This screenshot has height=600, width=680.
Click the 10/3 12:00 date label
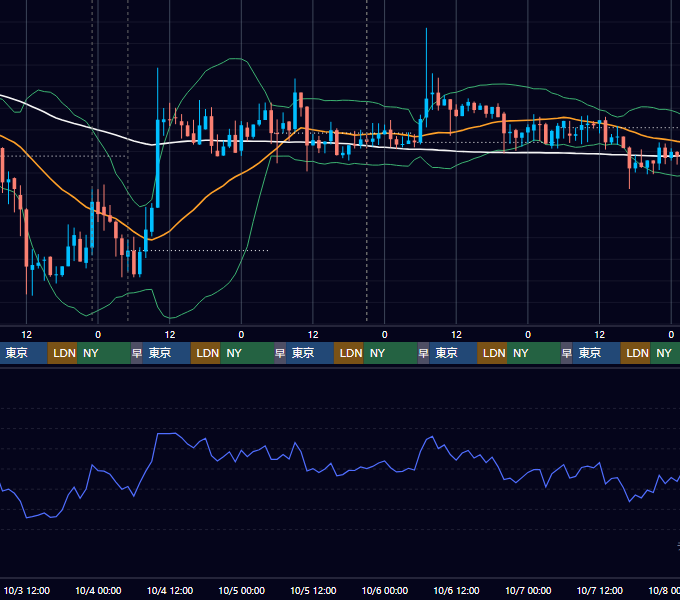tap(27, 590)
